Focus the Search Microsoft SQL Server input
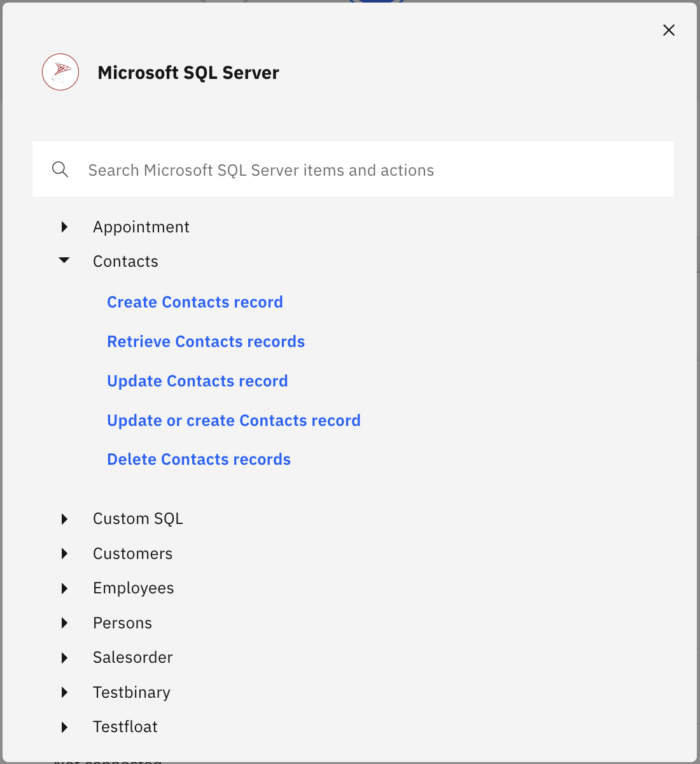The width and height of the screenshot is (700, 764). pos(353,169)
